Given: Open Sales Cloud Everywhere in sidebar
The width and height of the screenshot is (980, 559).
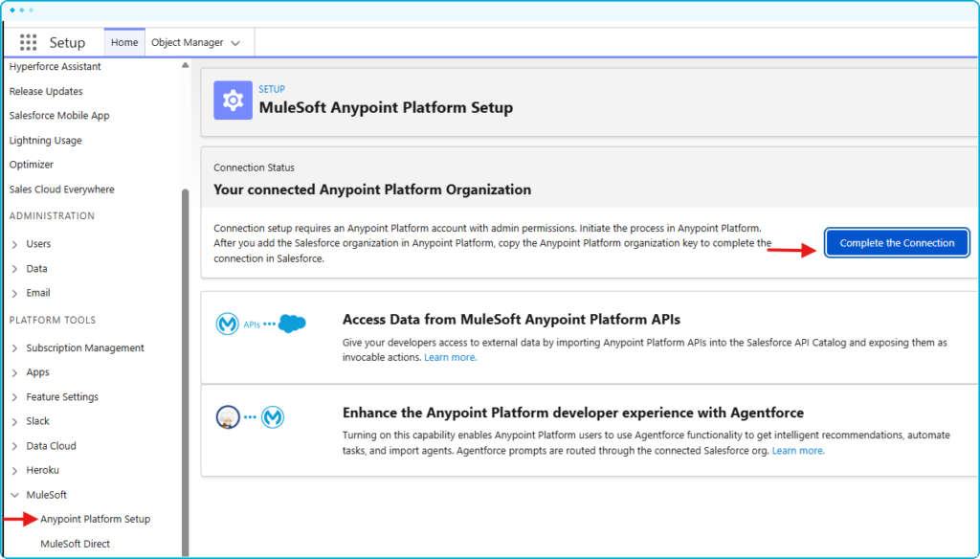Looking at the screenshot, I should (62, 190).
